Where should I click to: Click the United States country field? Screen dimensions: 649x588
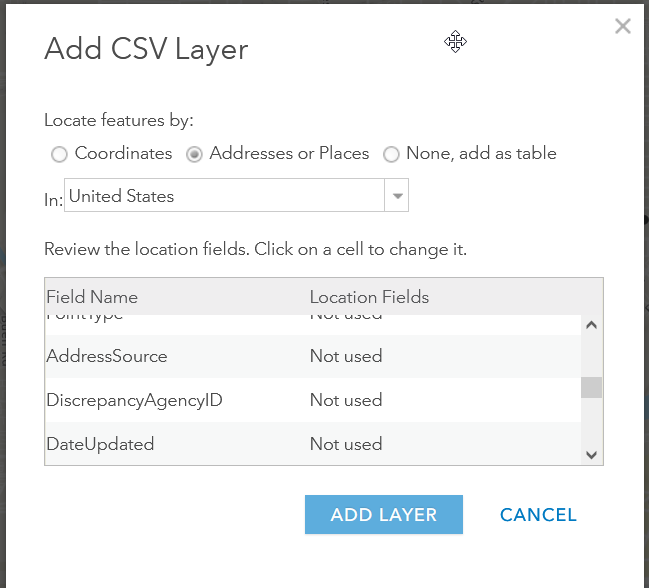pos(224,196)
